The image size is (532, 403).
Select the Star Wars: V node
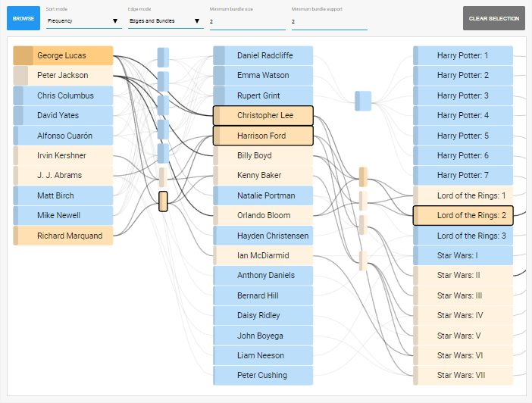(x=463, y=336)
